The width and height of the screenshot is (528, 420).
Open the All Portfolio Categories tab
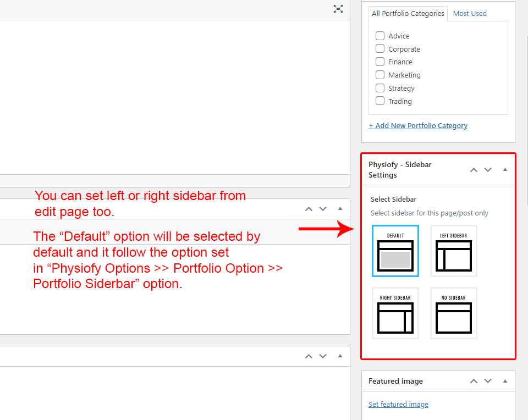tap(408, 14)
